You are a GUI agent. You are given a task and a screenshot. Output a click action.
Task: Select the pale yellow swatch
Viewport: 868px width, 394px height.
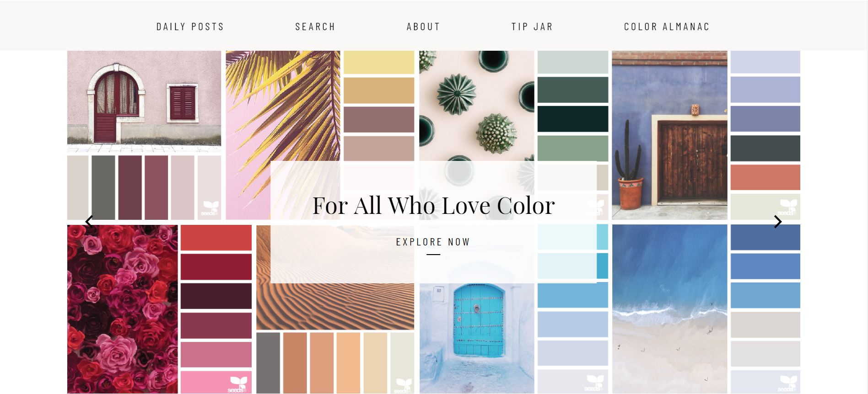tap(379, 62)
